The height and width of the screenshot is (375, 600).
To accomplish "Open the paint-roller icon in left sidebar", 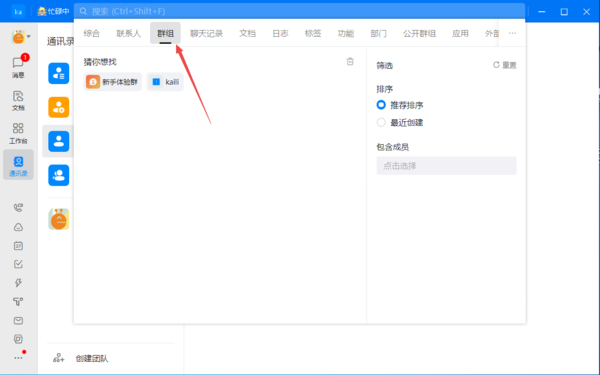I will 18,302.
